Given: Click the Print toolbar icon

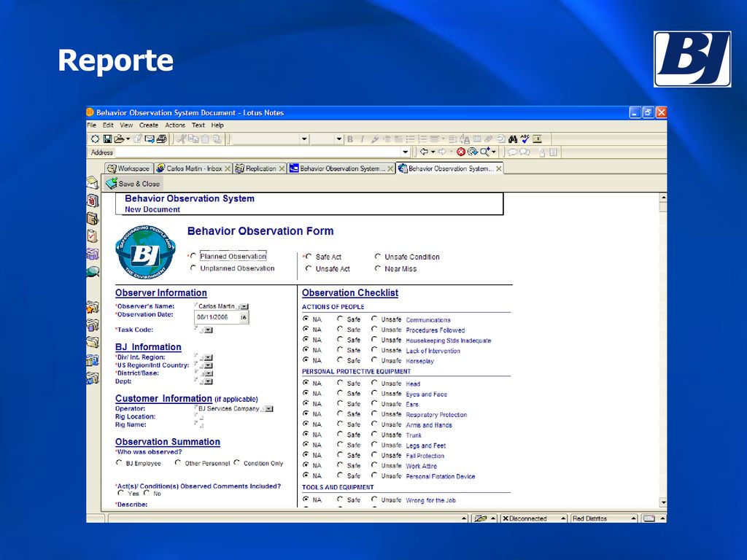Looking at the screenshot, I should [162, 139].
